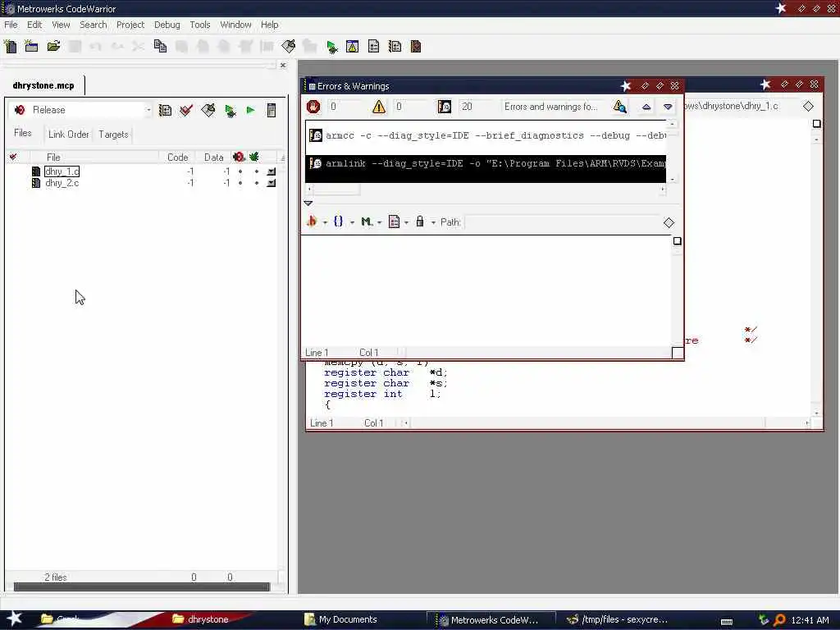Image resolution: width=840 pixels, height=630 pixels.
Task: Open the interface popup for dhry_2.c
Action: coord(272,183)
